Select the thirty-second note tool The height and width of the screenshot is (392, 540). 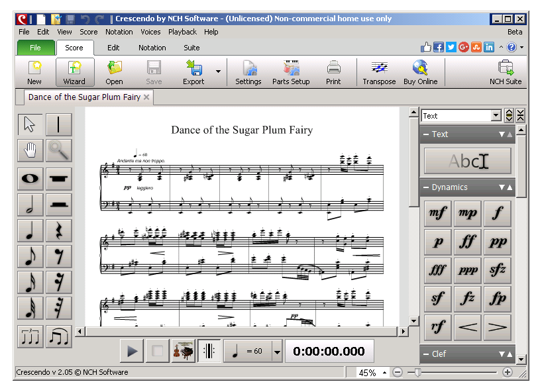click(x=30, y=308)
